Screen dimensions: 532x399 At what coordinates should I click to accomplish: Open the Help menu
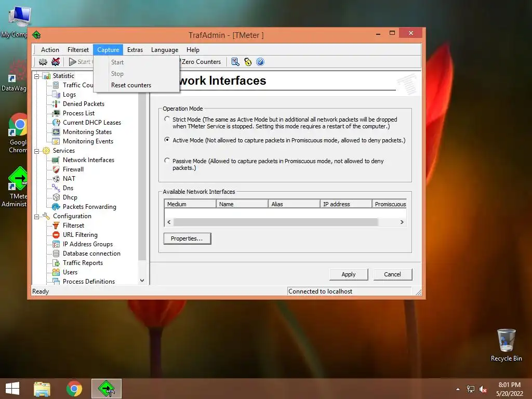[193, 50]
